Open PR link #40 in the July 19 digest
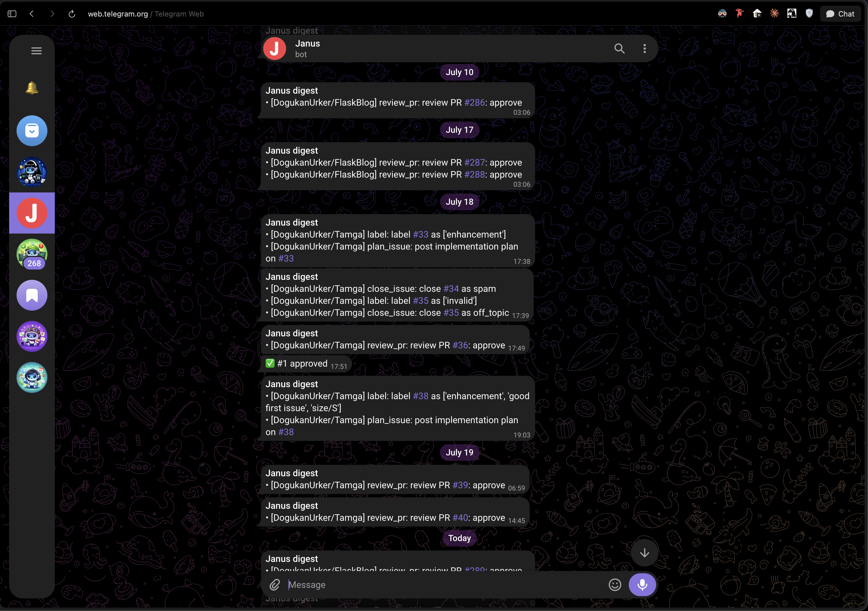 click(x=461, y=518)
